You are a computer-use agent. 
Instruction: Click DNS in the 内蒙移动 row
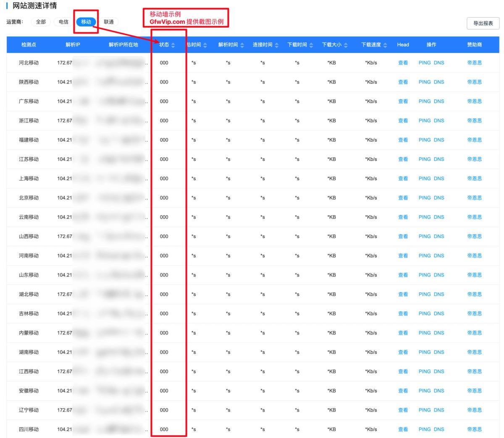(439, 333)
